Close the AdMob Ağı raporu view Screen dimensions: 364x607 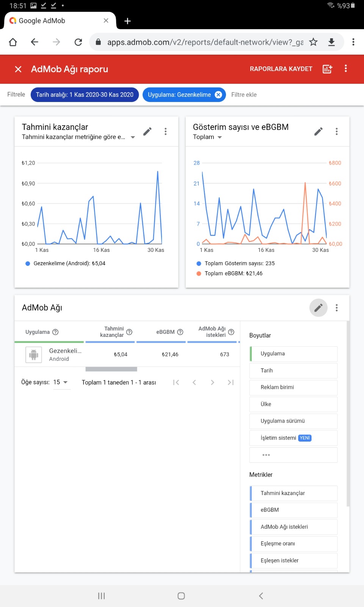(18, 69)
